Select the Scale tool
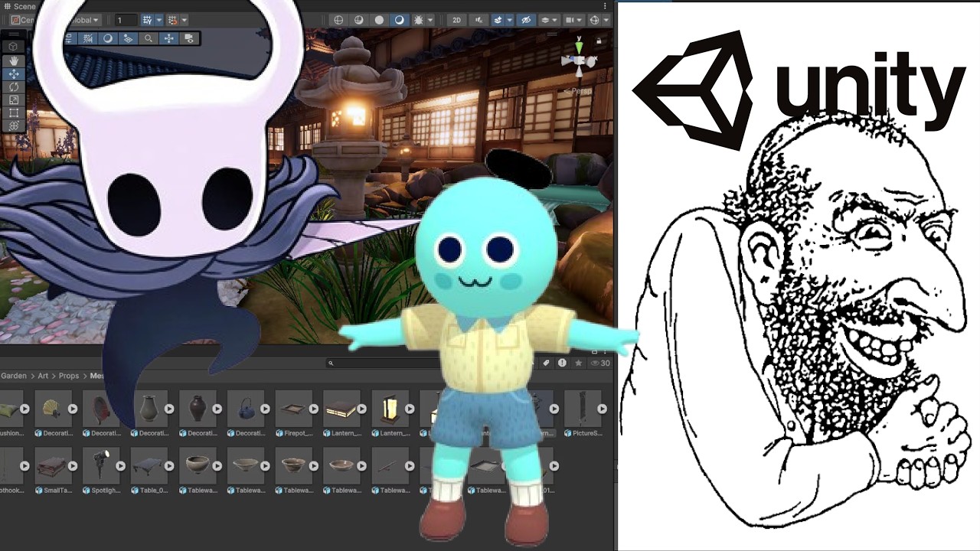This screenshot has width=980, height=551. (14, 100)
